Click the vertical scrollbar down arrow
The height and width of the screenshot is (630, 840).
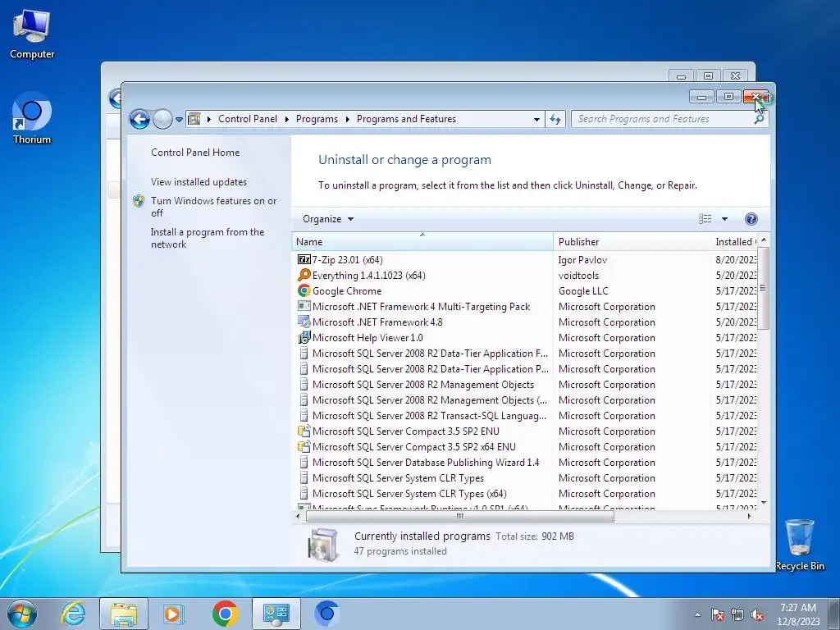click(764, 503)
